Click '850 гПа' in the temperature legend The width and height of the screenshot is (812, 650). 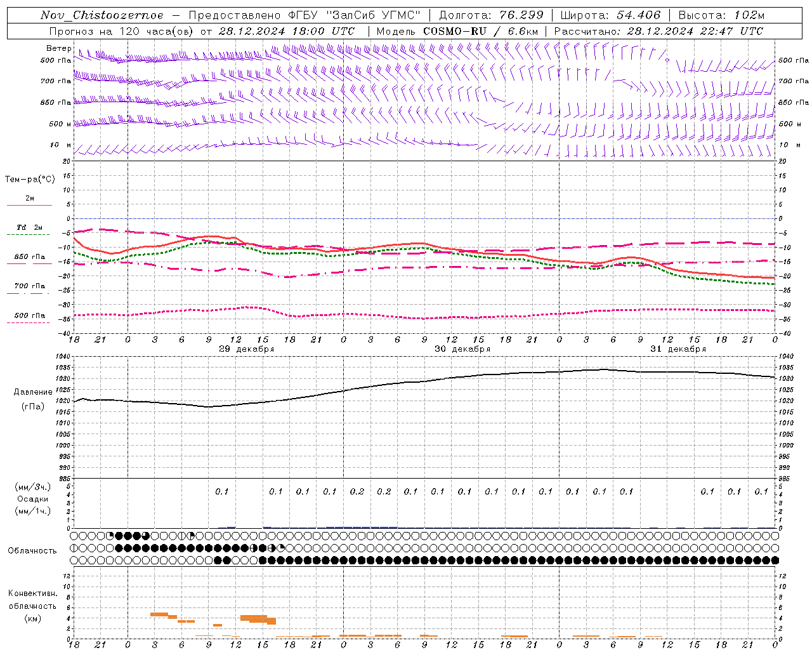click(x=30, y=256)
